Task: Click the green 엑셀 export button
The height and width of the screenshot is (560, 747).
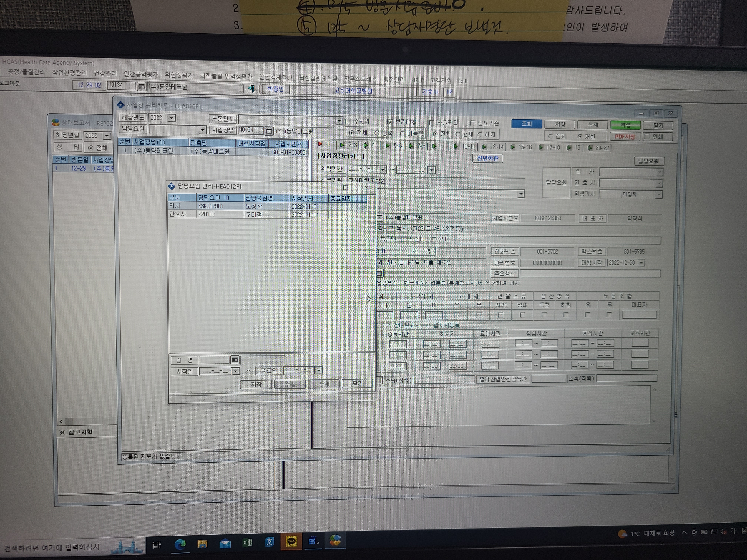Action: pos(625,125)
